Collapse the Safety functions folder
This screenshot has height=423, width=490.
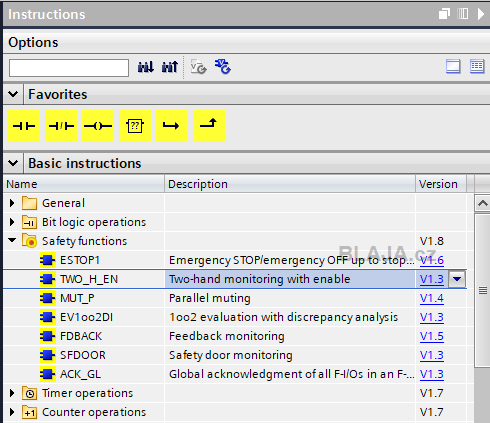pos(12,240)
